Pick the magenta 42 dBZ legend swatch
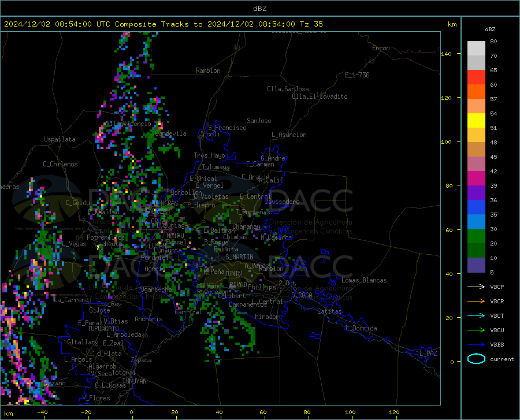The width and height of the screenshot is (520, 420). [x=476, y=179]
